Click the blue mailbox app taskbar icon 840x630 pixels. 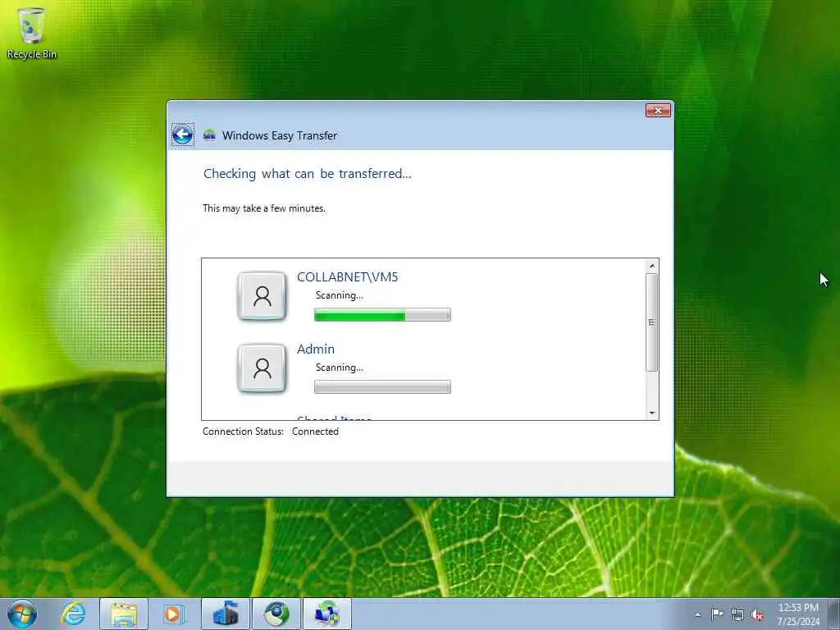pos(225,614)
